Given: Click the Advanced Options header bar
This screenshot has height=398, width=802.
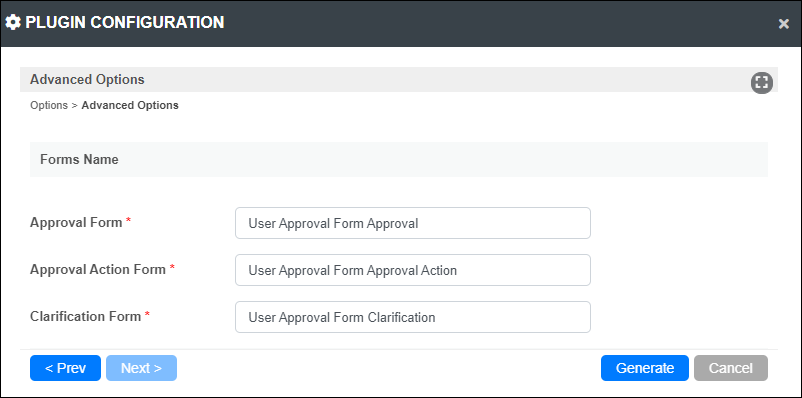Looking at the screenshot, I should pyautogui.click(x=399, y=80).
